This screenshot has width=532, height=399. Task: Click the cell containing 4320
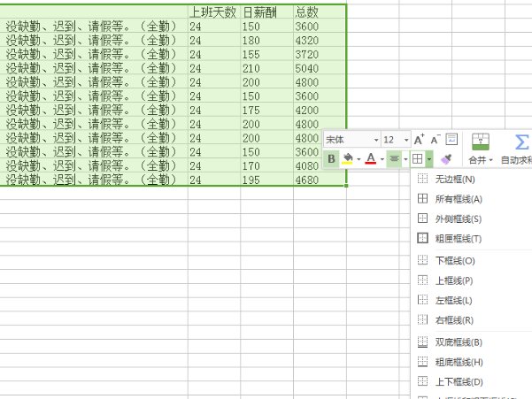pos(320,40)
